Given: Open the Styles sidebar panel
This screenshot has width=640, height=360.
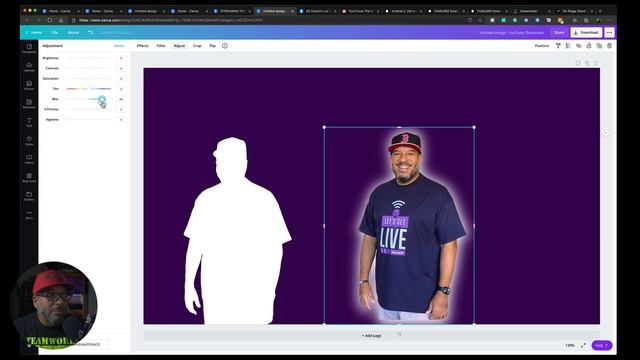Looking at the screenshot, I should 29,141.
